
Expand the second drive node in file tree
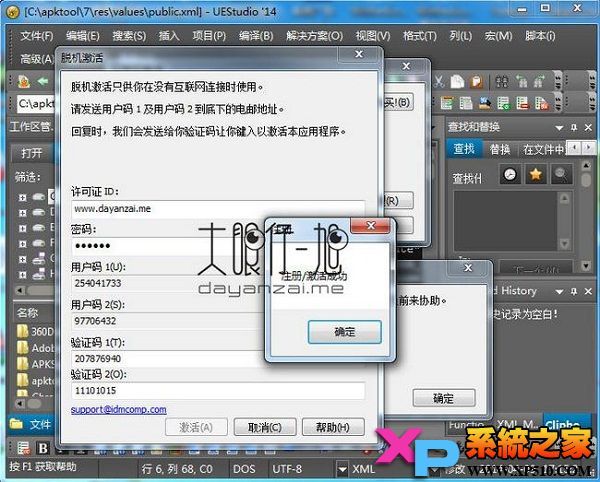[x=23, y=213]
